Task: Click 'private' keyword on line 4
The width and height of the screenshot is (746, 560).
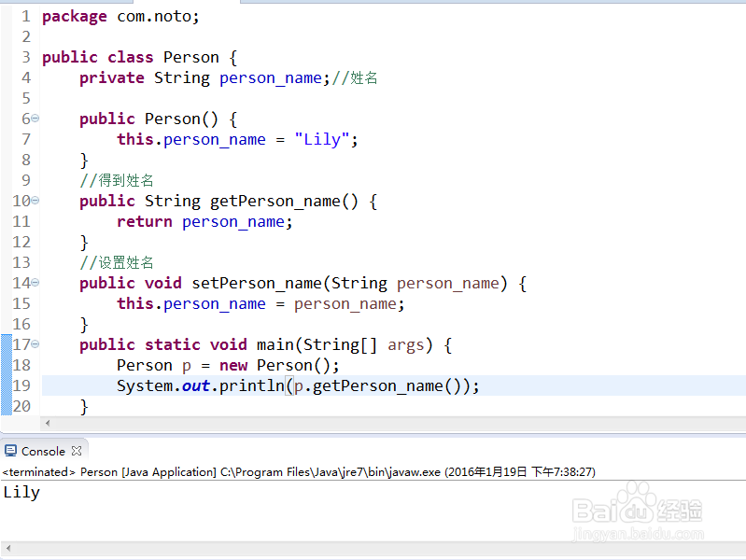Action: 112,78
